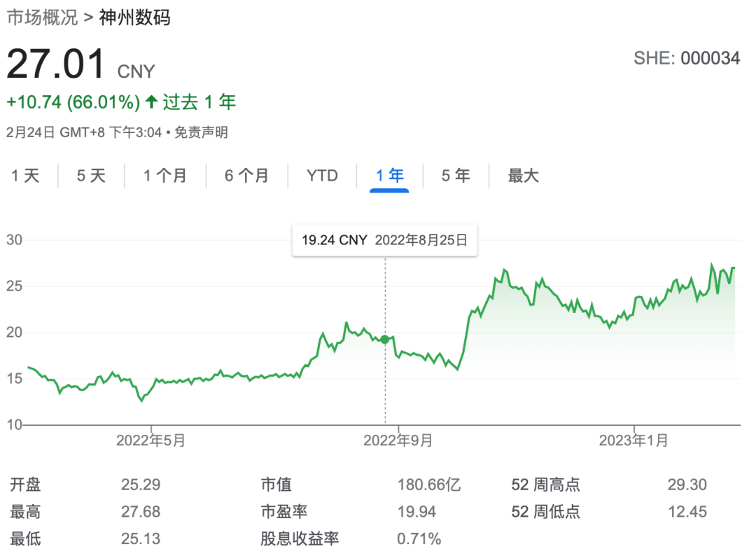Click the 市盈率 value 19.94
756x556 pixels.
click(x=416, y=512)
